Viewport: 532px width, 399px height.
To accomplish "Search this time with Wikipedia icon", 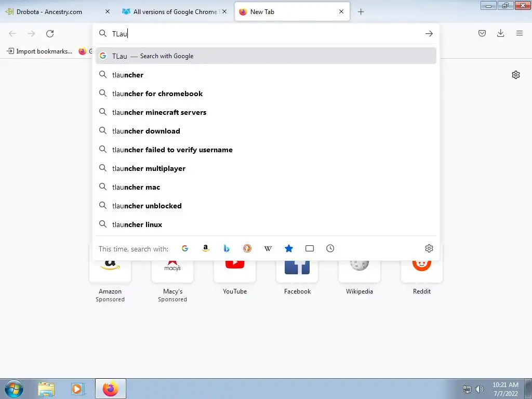I will (268, 248).
